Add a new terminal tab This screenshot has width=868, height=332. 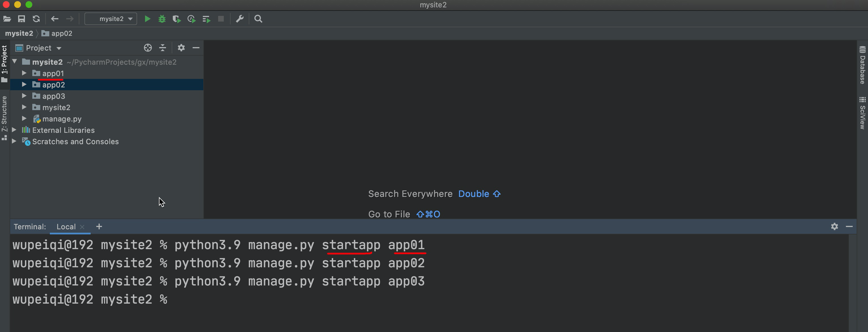point(99,227)
